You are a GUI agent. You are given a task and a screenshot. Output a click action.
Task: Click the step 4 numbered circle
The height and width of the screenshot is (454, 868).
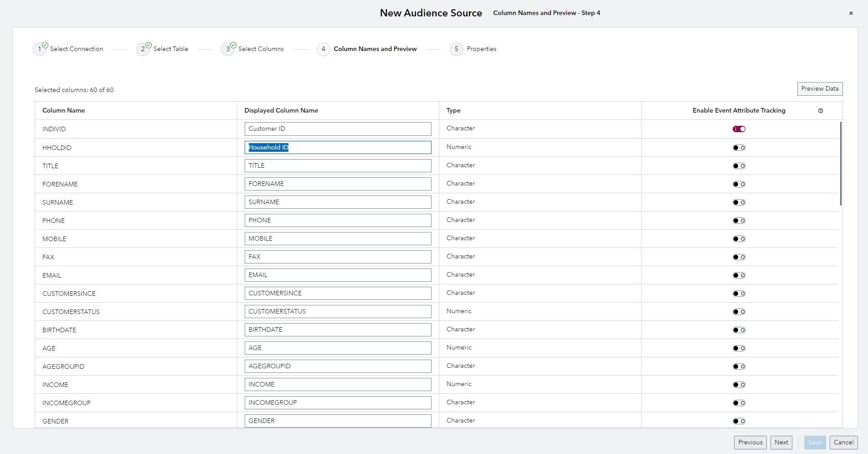point(324,49)
